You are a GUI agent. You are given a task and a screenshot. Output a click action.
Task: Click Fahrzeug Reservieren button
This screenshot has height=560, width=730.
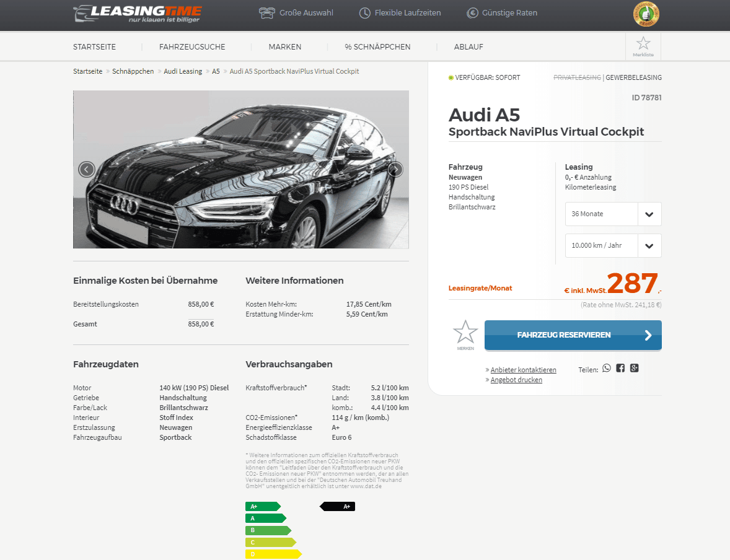coord(573,335)
